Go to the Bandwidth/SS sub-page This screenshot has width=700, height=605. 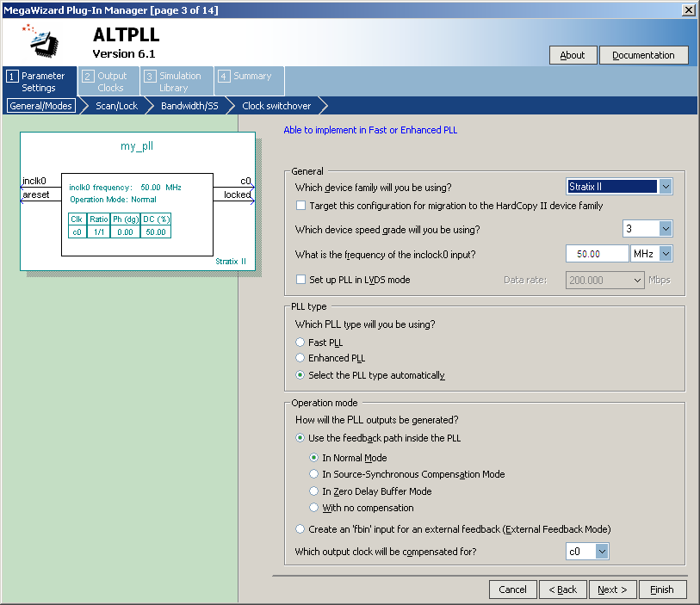(x=189, y=106)
